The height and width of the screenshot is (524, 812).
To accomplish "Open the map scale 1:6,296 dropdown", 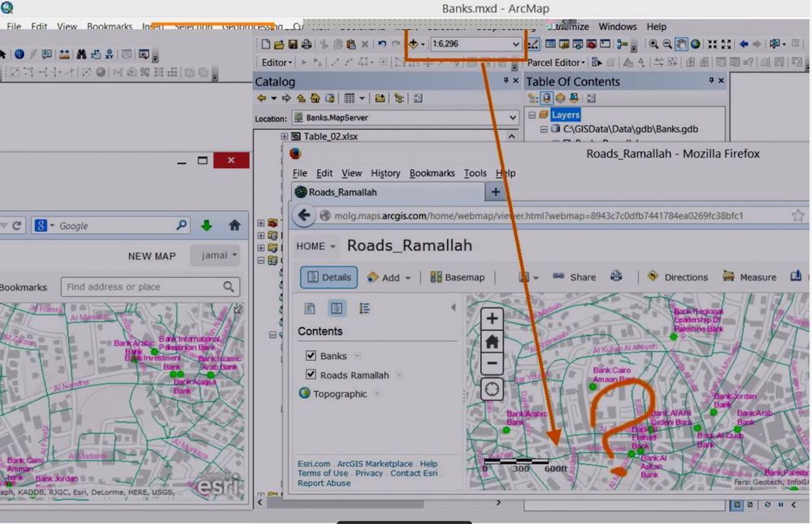I will (515, 44).
